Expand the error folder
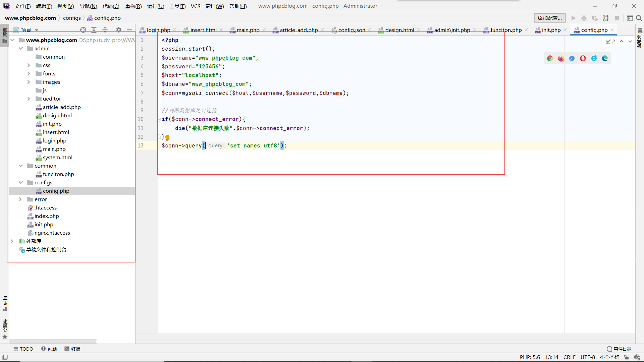 tap(20, 199)
